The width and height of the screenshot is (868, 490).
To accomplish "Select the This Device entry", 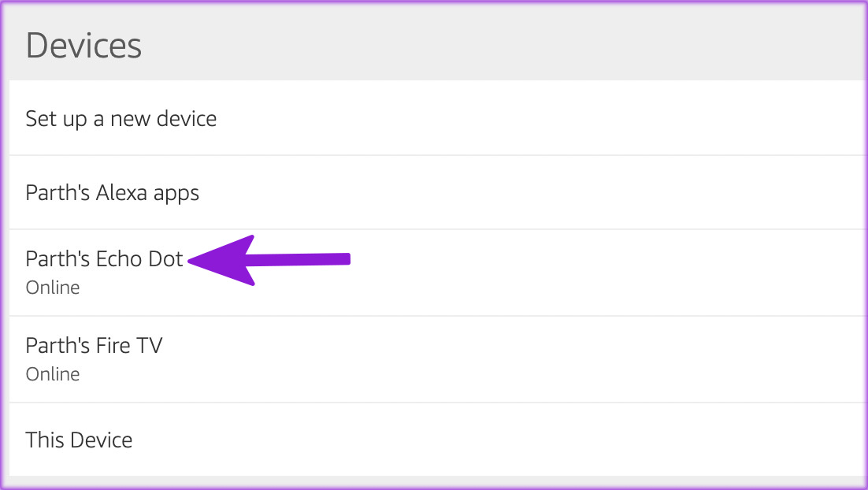I will 79,440.
